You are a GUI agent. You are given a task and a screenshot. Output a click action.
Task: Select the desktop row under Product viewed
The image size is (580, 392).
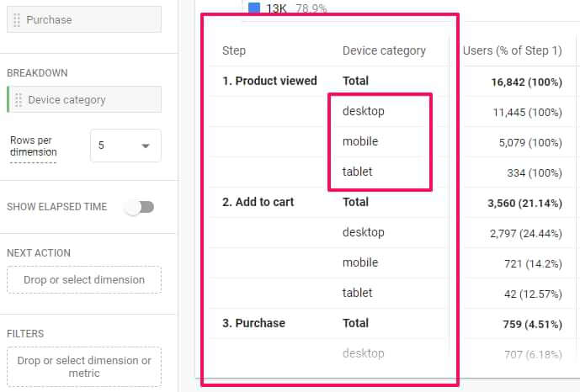pos(364,111)
